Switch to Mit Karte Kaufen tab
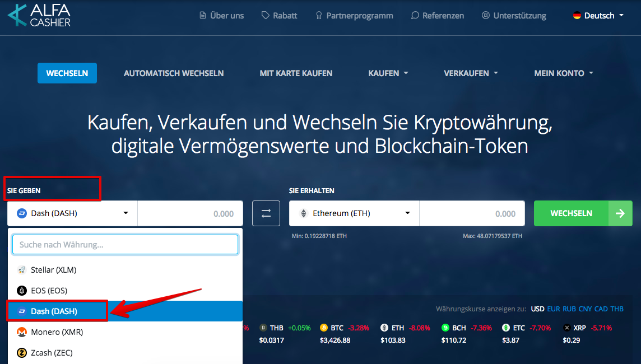The image size is (641, 364). 296,73
